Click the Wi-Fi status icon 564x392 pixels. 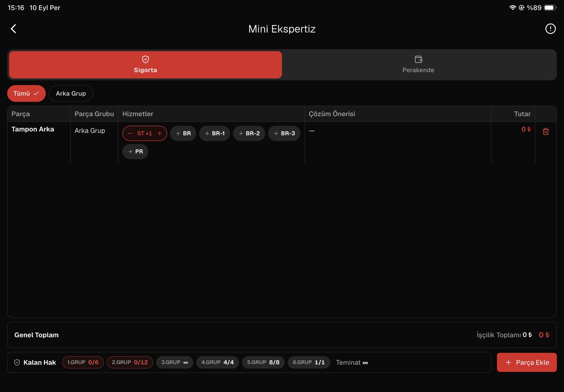pos(512,8)
